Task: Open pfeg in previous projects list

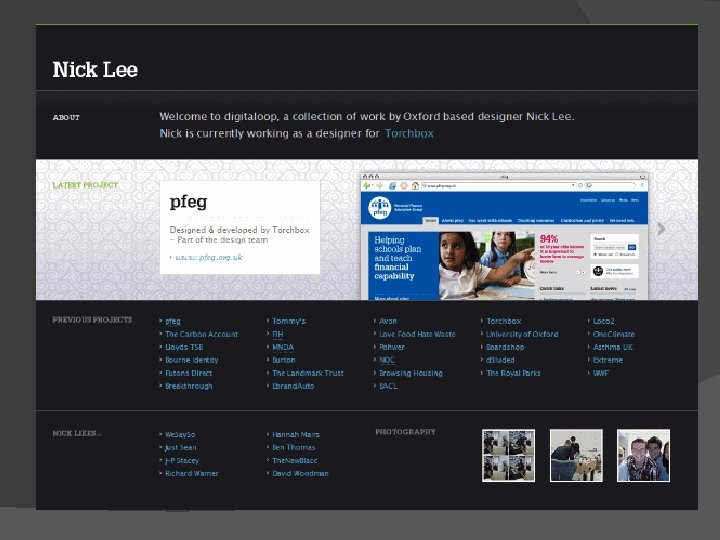Action: 173,321
